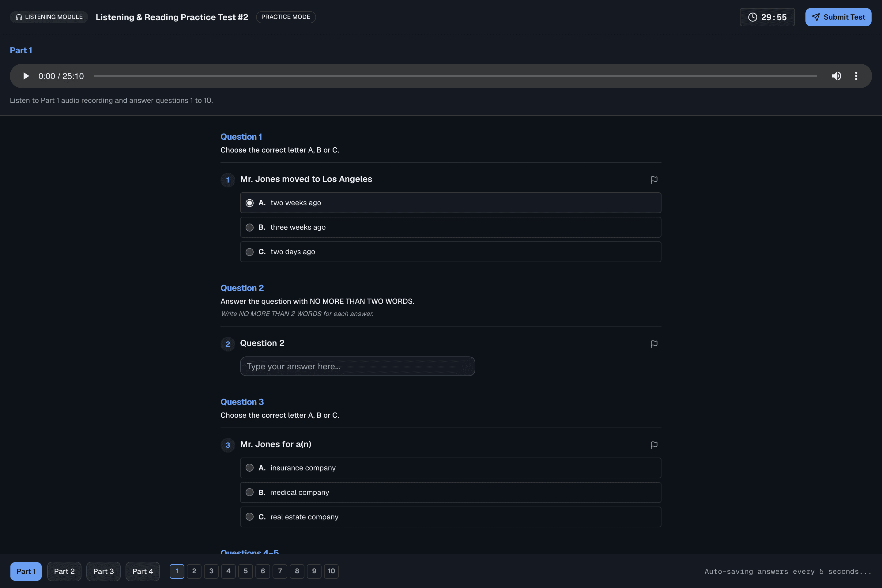This screenshot has width=882, height=588.
Task: Choose insurance company for question 3
Action: [450, 468]
